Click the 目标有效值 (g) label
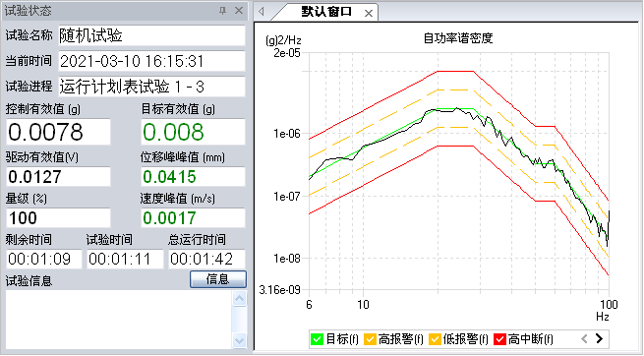 [178, 109]
